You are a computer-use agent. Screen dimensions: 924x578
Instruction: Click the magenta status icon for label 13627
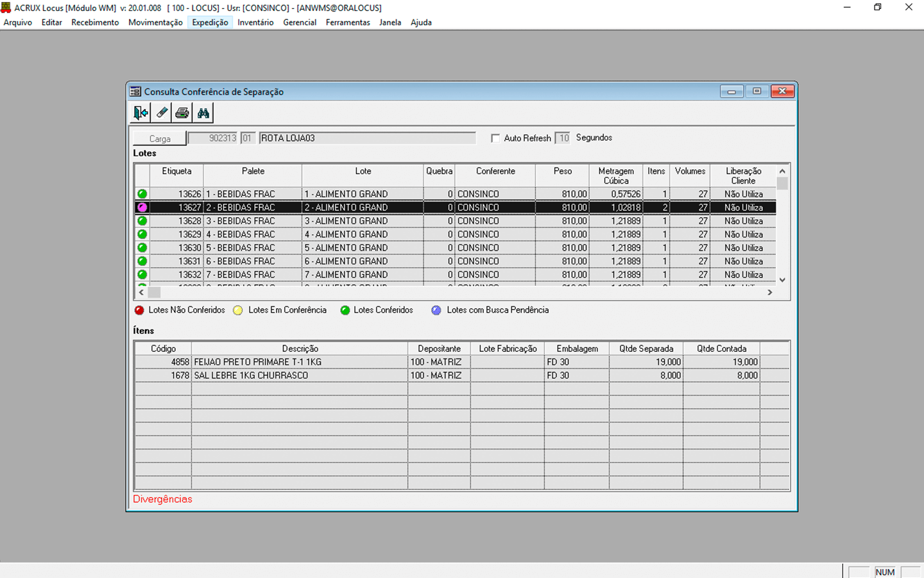(142, 207)
